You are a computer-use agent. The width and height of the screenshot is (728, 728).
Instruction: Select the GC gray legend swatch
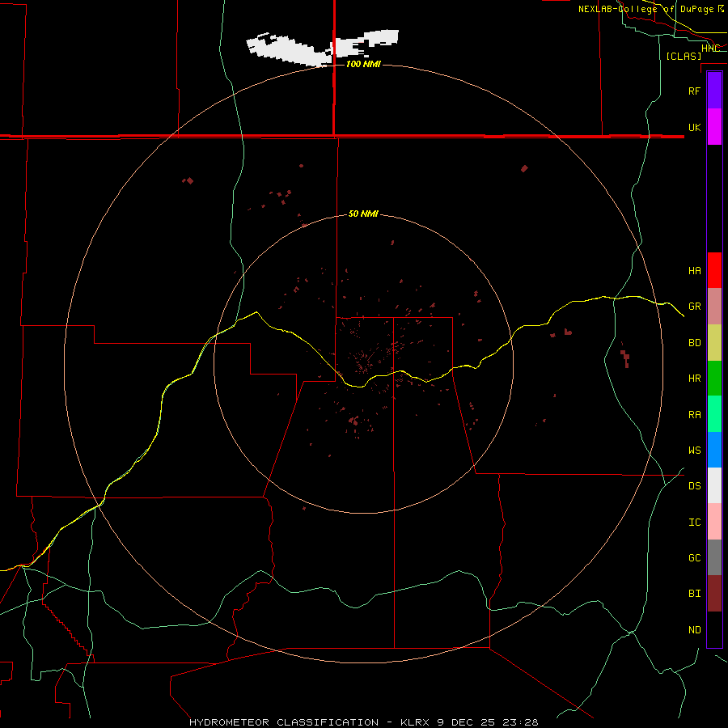click(x=714, y=557)
